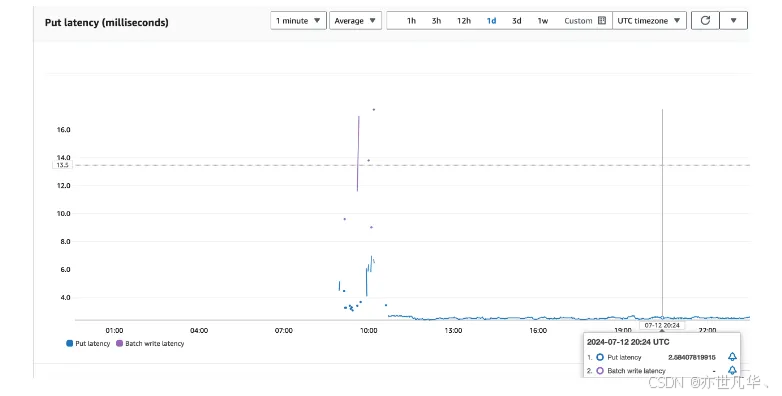Click the 10:00 x-axis label
The image size is (782, 396).
(x=369, y=331)
